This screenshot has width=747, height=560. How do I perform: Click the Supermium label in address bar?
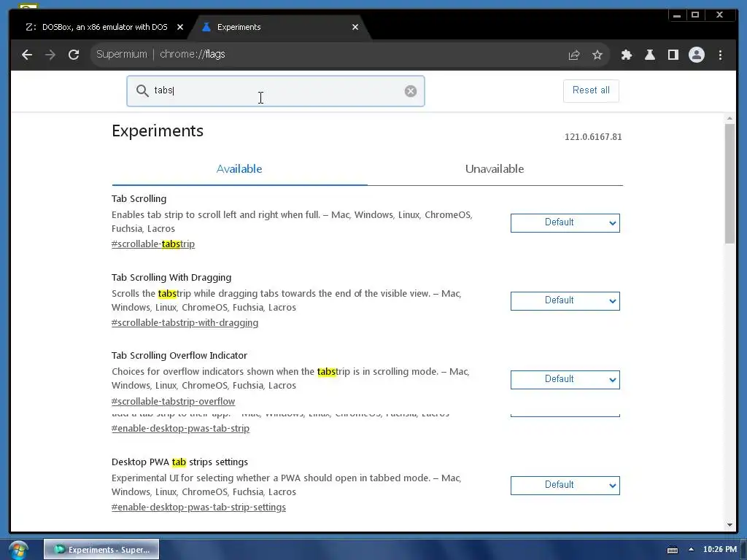click(122, 54)
